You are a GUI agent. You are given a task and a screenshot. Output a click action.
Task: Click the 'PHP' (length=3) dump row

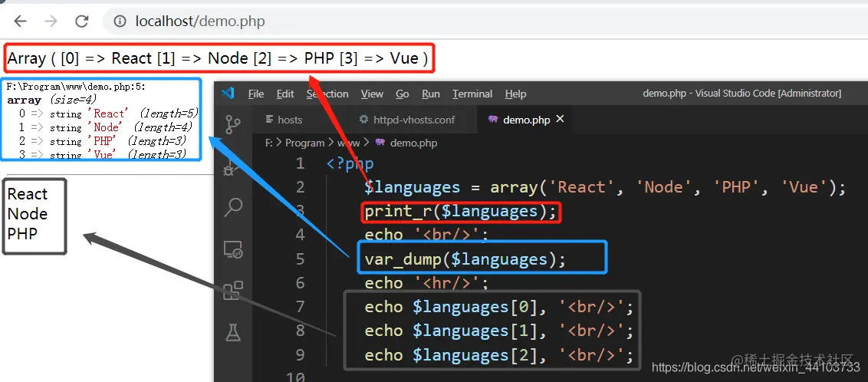coord(103,141)
